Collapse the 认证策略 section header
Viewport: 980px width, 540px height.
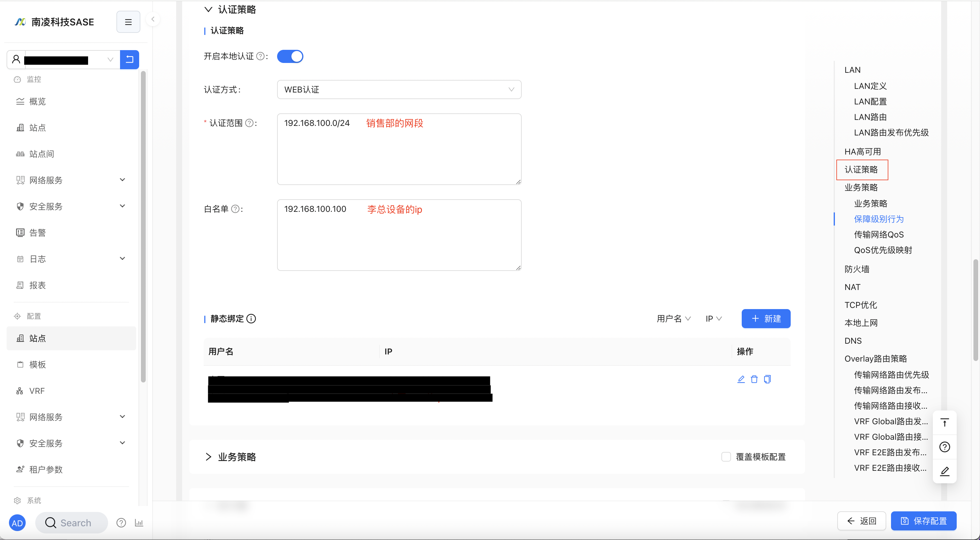tap(230, 10)
